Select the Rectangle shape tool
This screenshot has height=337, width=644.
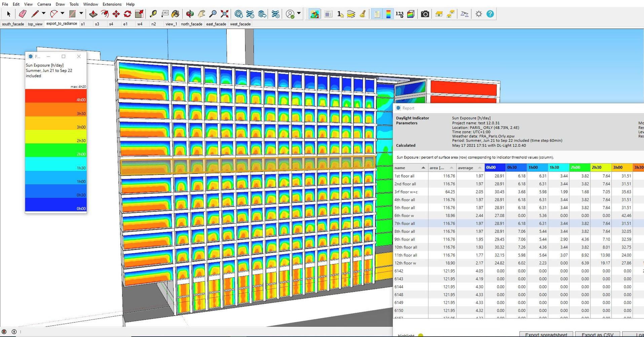(x=72, y=14)
